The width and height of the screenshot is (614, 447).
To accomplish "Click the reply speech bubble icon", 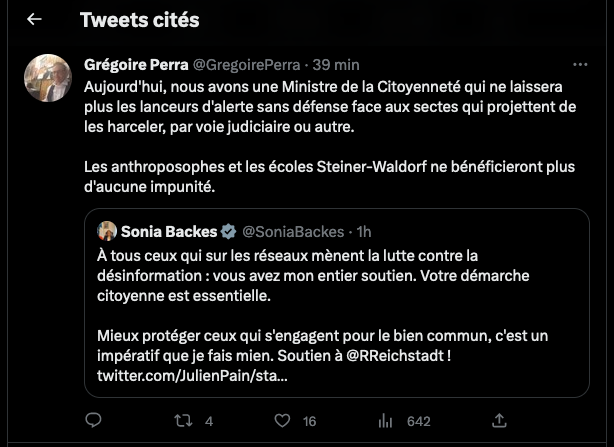I will click(93, 420).
